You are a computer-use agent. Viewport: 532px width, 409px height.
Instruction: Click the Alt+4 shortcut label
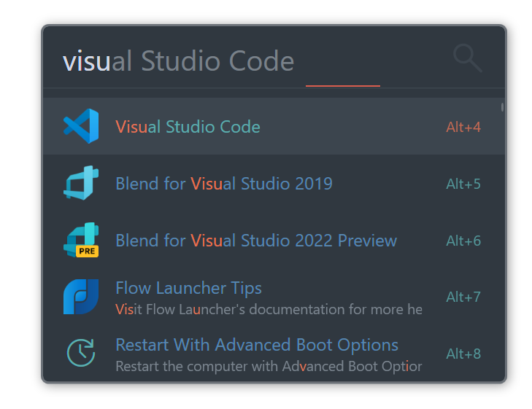pyautogui.click(x=463, y=128)
